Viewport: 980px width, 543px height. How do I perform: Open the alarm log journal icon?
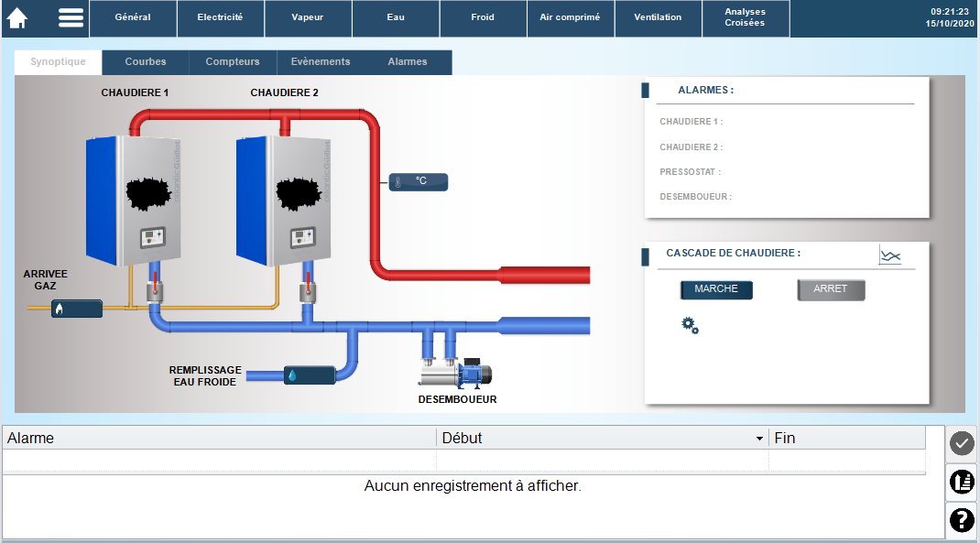pos(962,482)
